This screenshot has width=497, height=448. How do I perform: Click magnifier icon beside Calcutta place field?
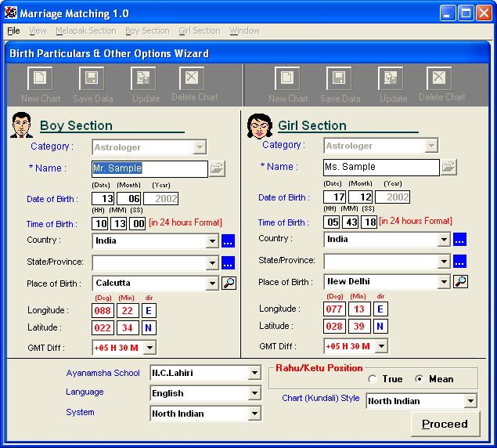(229, 284)
